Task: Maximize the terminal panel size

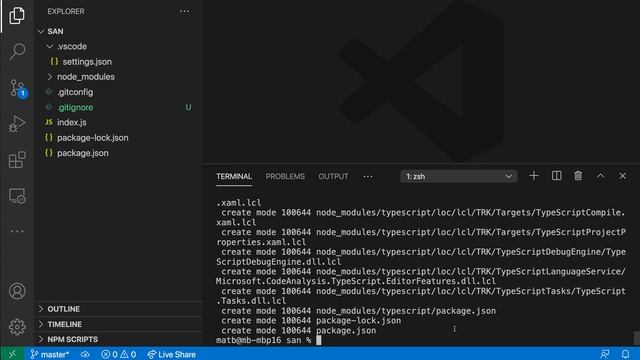Action: point(600,176)
